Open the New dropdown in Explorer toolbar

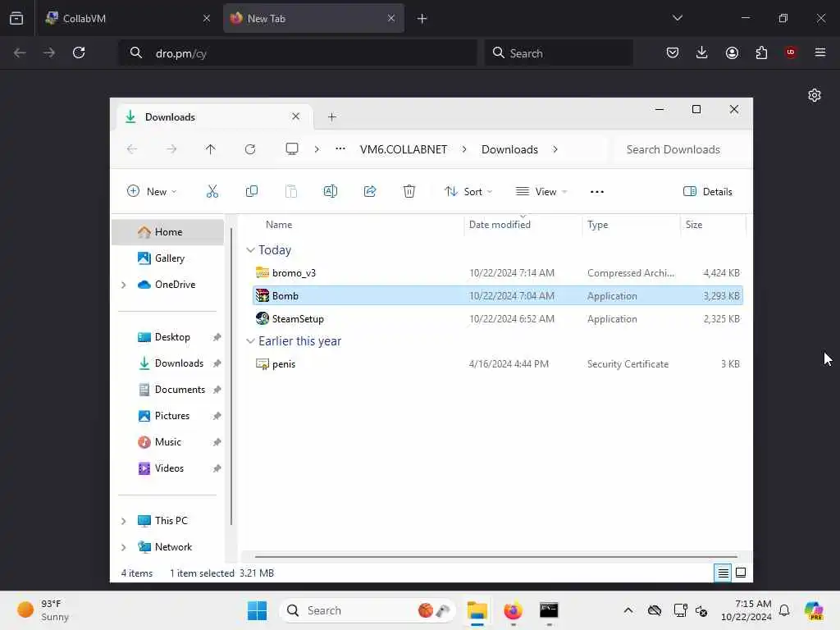[x=152, y=191]
